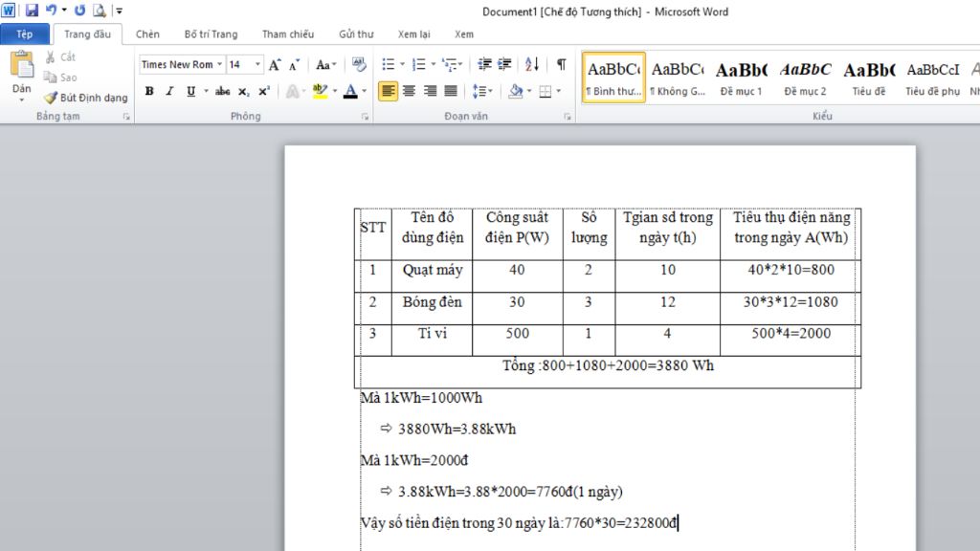Click Decrease Indent icon
The image size is (980, 551).
pyautogui.click(x=484, y=64)
